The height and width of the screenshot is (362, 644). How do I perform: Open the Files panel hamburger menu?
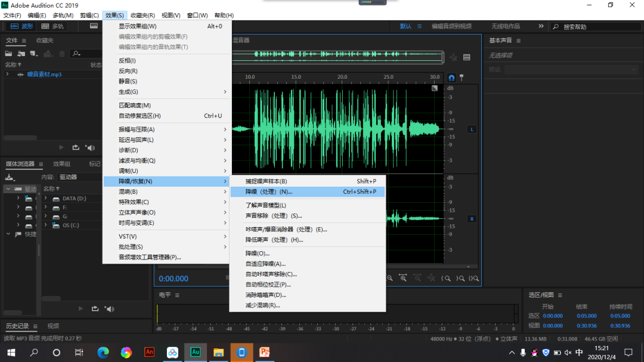pos(24,41)
